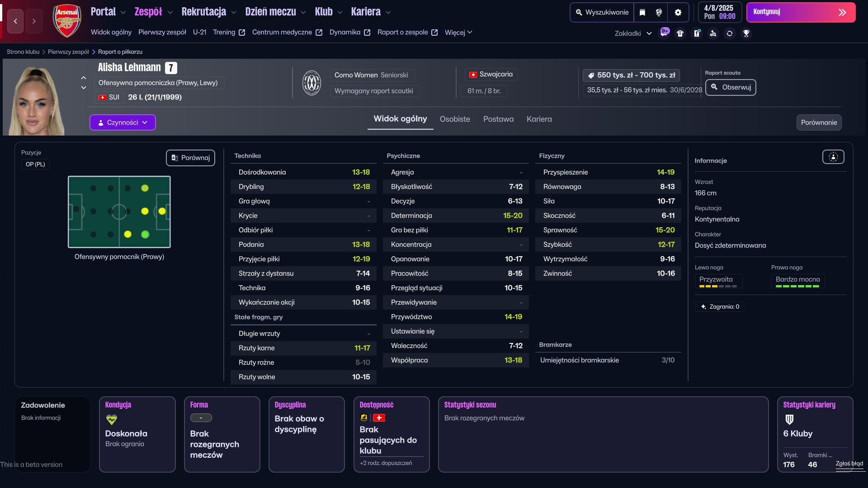Open the messages inbox with 9+ notifications
The height and width of the screenshot is (488, 868).
click(x=664, y=33)
